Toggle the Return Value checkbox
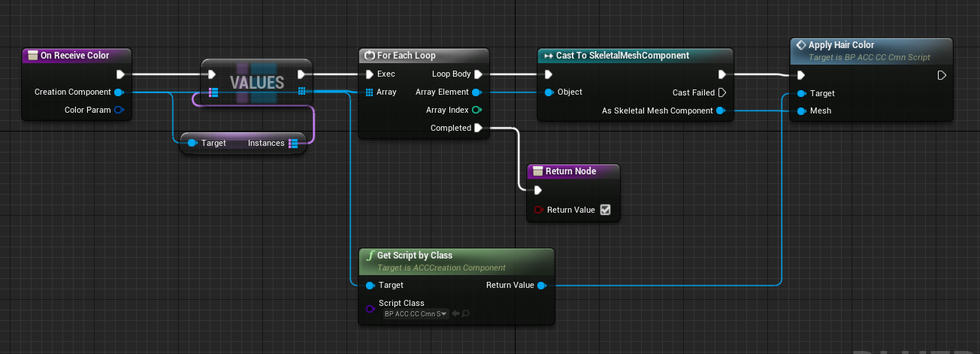The image size is (980, 354). click(x=606, y=210)
